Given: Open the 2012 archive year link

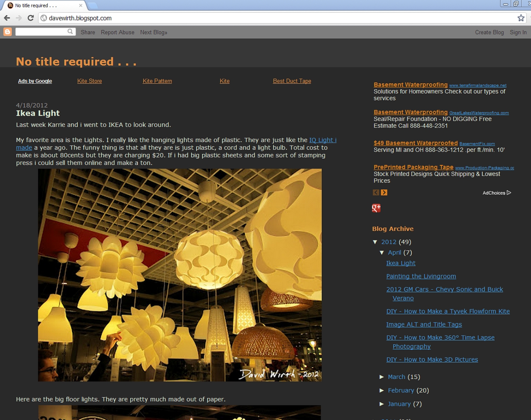Looking at the screenshot, I should click(x=388, y=242).
